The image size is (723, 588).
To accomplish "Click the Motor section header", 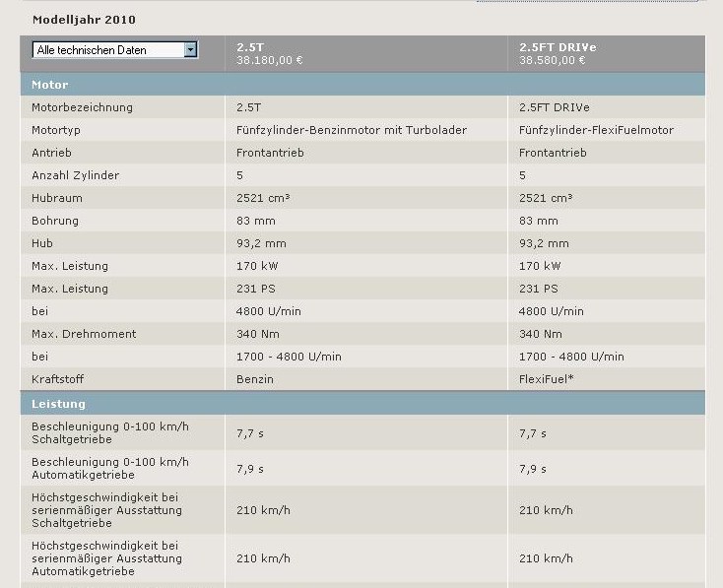I will tap(49, 85).
